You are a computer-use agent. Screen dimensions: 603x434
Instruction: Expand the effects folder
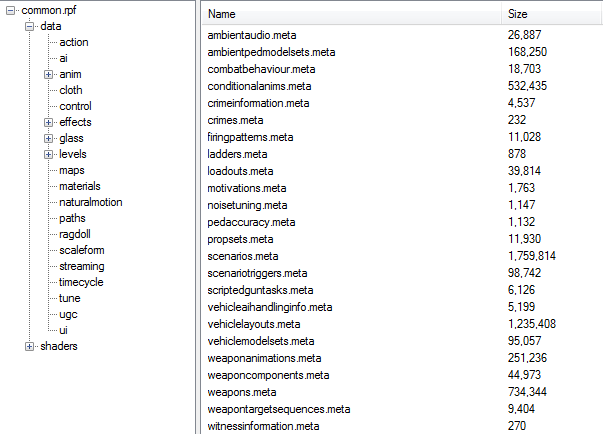click(x=48, y=122)
